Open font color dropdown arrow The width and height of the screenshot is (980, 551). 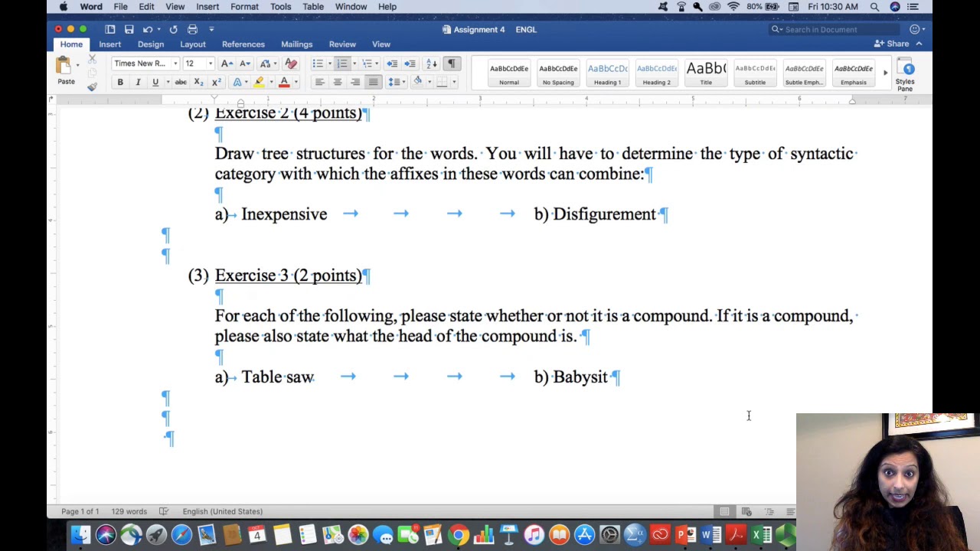[296, 82]
